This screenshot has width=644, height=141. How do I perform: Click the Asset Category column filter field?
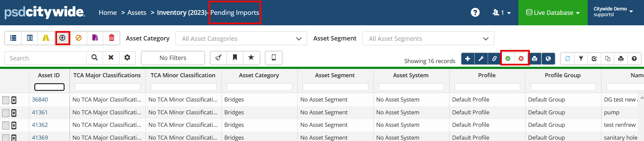(259, 87)
